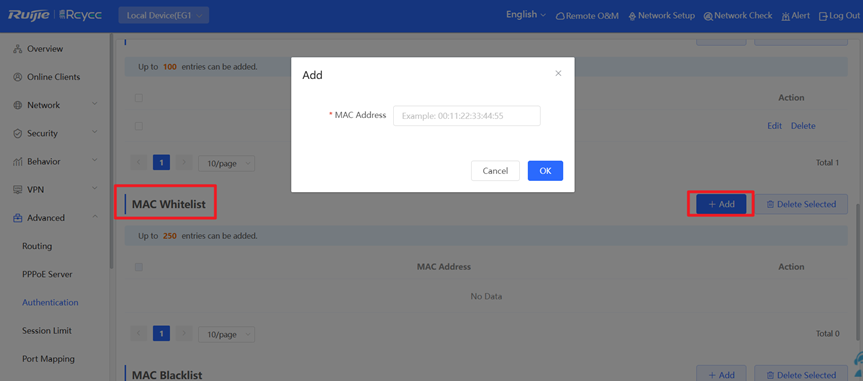Click next page arrow in upper table
This screenshot has height=381, width=863.
184,163
